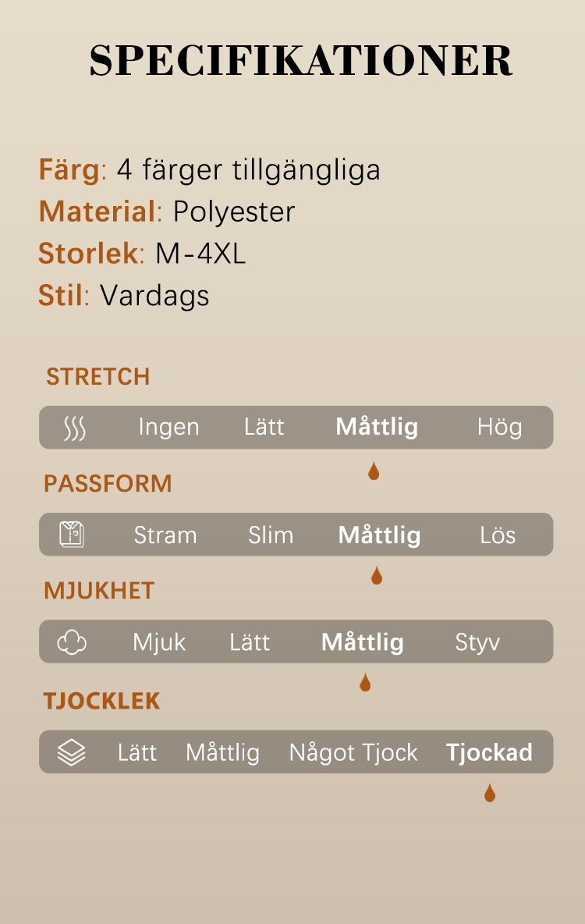Click the SPECIFIKATIONER heading
This screenshot has height=924, width=585.
pyautogui.click(x=301, y=61)
